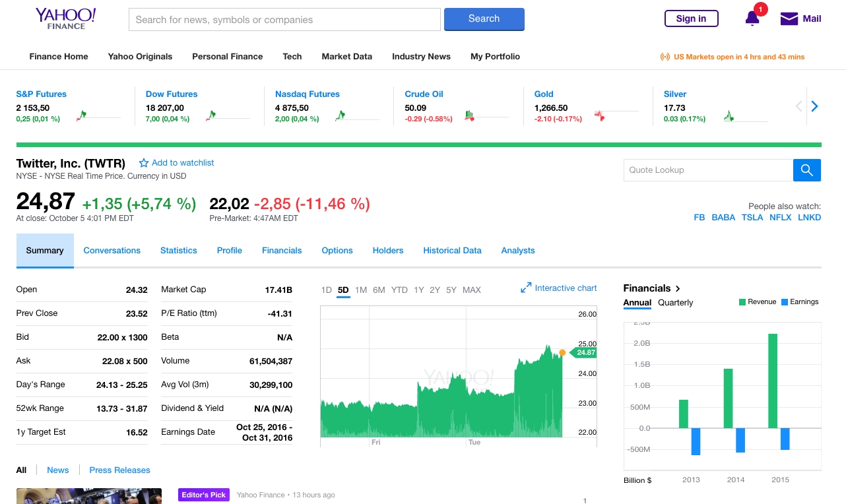
Task: Click the Add to watchlist star
Action: coord(144,163)
